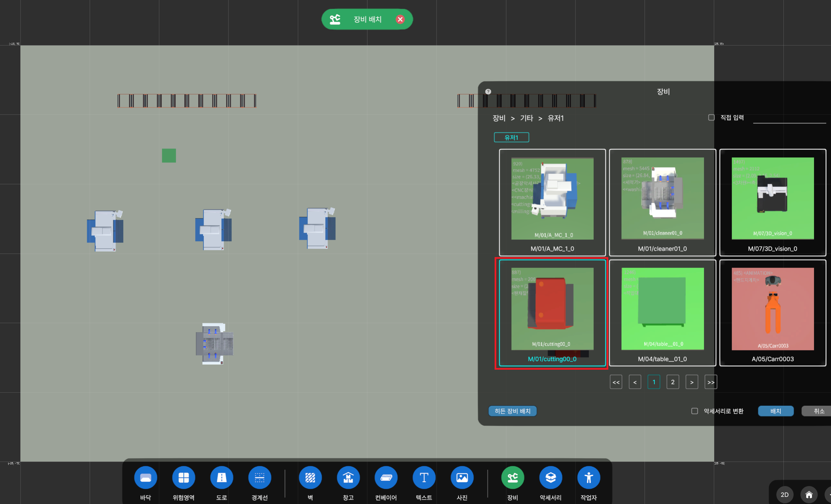The height and width of the screenshot is (504, 831).
Task: Enable the 직접 입력 checkbox
Action: click(711, 117)
